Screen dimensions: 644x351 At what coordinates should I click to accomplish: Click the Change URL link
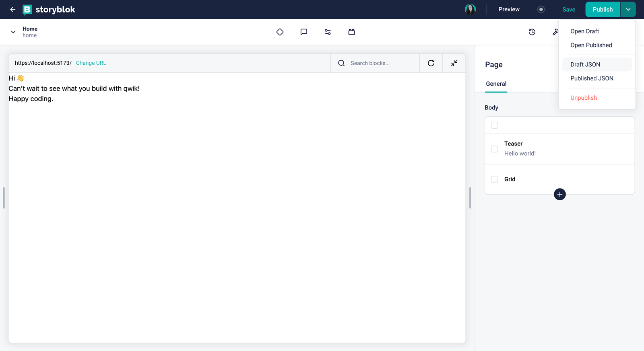tap(91, 63)
